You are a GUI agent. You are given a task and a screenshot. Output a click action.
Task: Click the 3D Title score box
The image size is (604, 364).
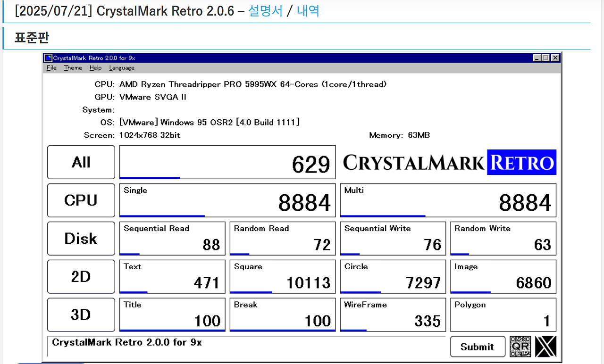coord(172,314)
